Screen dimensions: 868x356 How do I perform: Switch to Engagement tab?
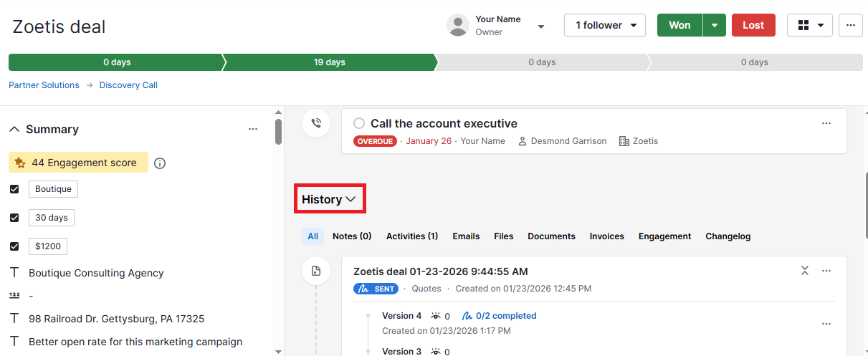click(x=665, y=236)
